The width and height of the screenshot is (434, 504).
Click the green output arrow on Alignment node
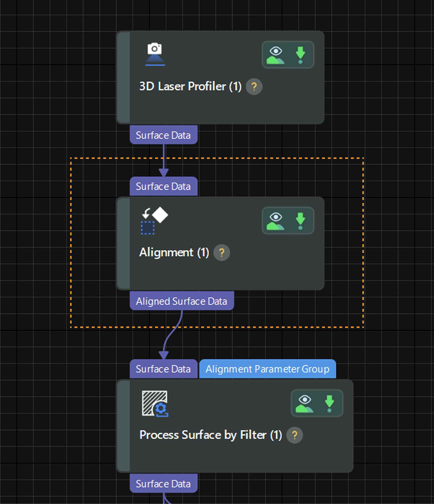pyautogui.click(x=300, y=218)
